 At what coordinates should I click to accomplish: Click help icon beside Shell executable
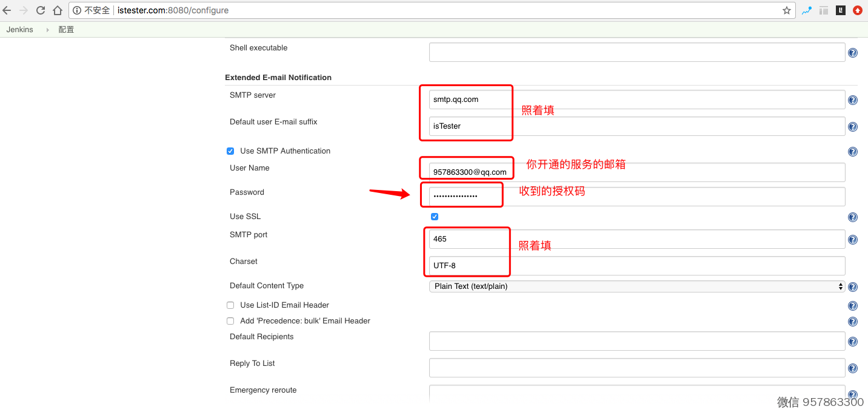click(853, 53)
